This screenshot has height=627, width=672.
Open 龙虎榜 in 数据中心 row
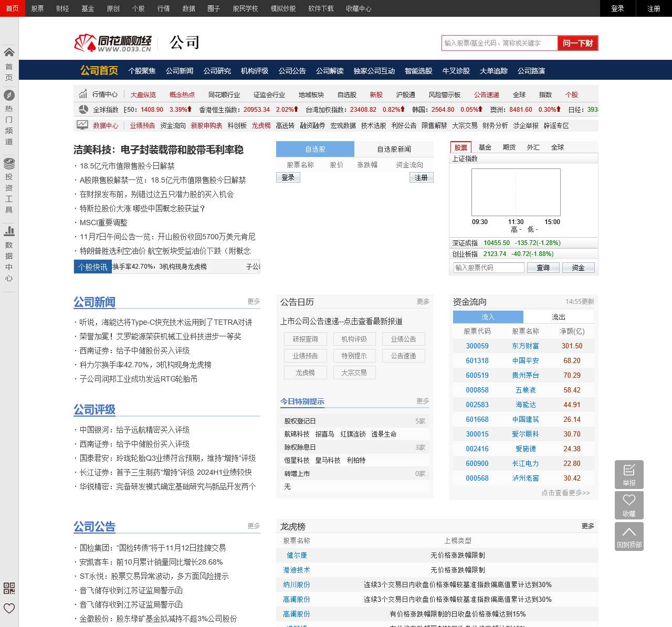pos(261,125)
